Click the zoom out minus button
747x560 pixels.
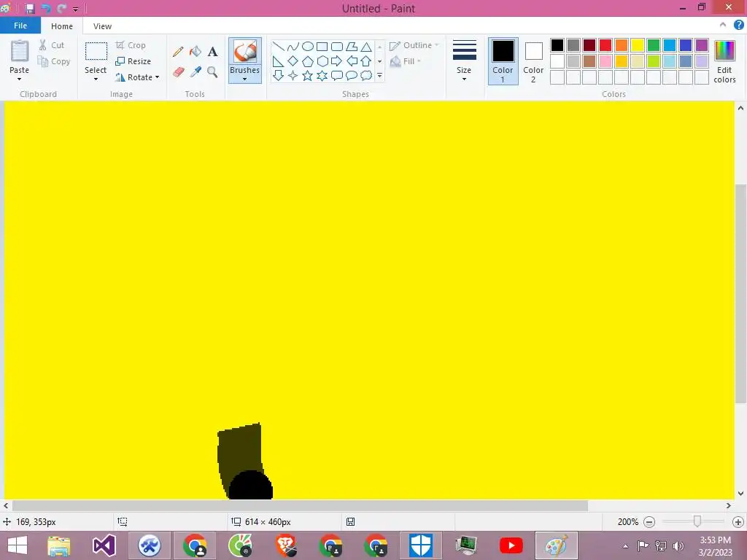(x=649, y=522)
